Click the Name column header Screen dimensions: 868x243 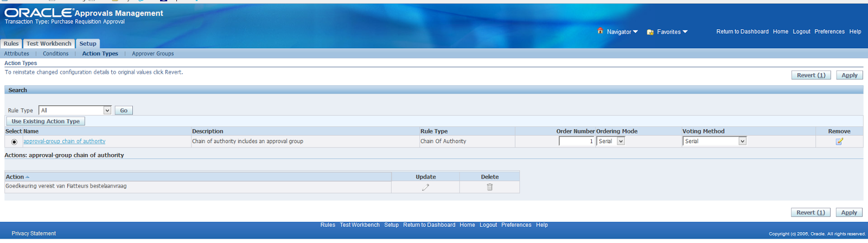tap(31, 131)
